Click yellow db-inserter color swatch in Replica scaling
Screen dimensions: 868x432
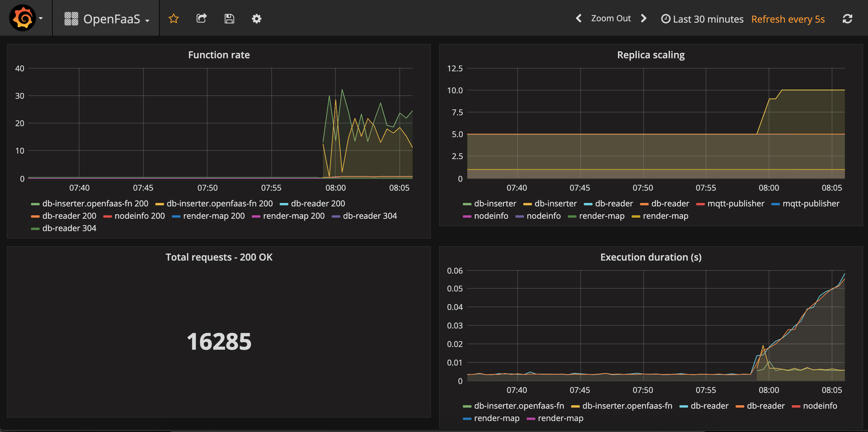pos(528,204)
